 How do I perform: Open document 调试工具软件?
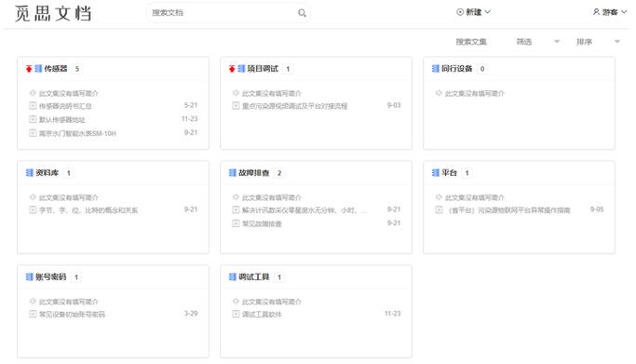[x=262, y=314]
